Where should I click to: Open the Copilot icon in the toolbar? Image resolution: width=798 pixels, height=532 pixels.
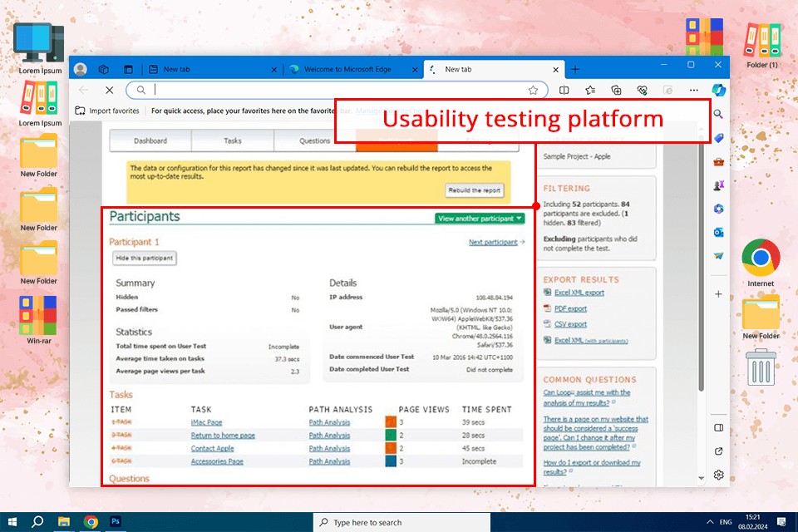coord(718,90)
